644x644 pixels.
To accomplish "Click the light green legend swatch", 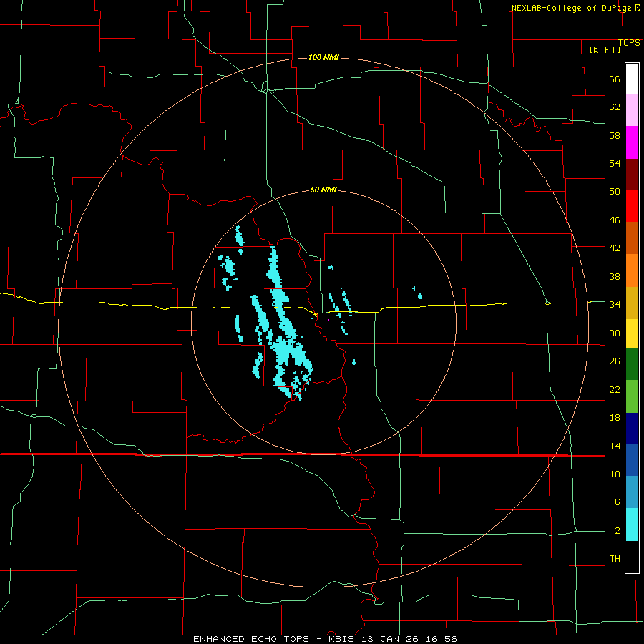I will [x=632, y=396].
